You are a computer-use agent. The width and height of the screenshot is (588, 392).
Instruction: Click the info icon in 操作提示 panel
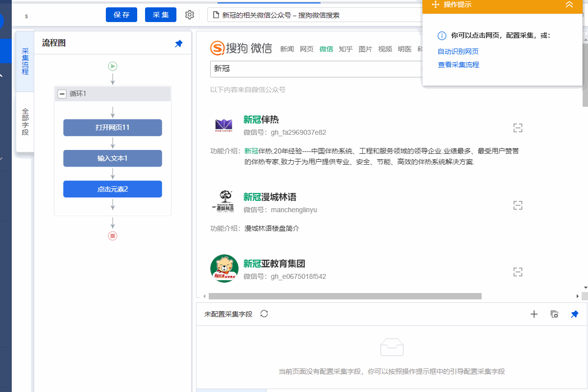442,36
